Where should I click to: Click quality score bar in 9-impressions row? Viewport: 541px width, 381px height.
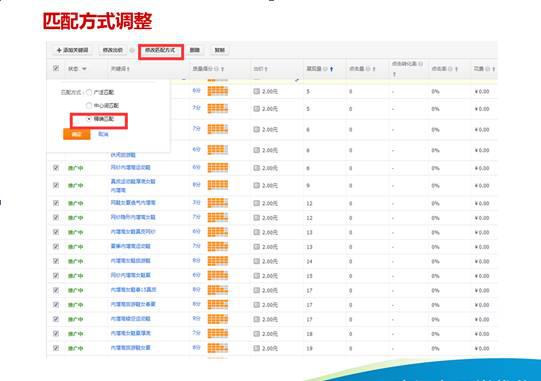tap(218, 185)
